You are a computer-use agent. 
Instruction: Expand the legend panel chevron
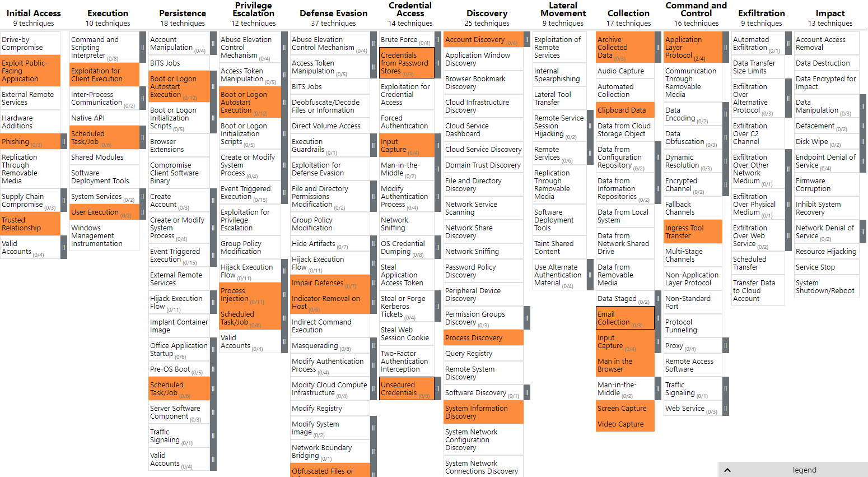(x=727, y=470)
